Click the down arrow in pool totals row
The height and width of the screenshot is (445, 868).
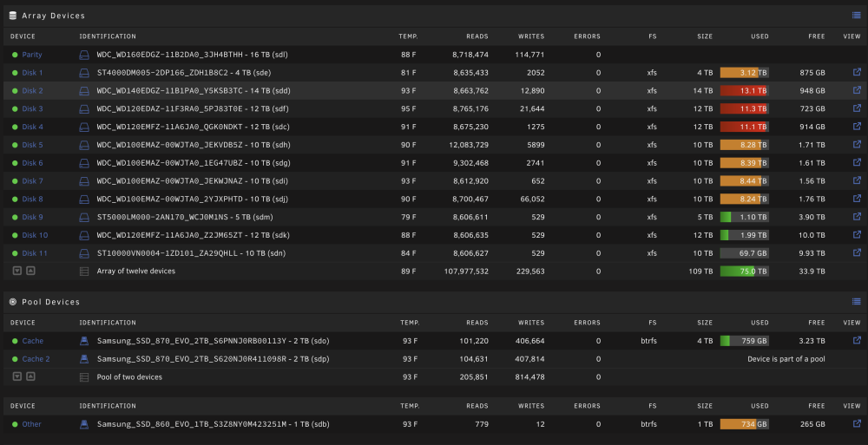coord(17,376)
